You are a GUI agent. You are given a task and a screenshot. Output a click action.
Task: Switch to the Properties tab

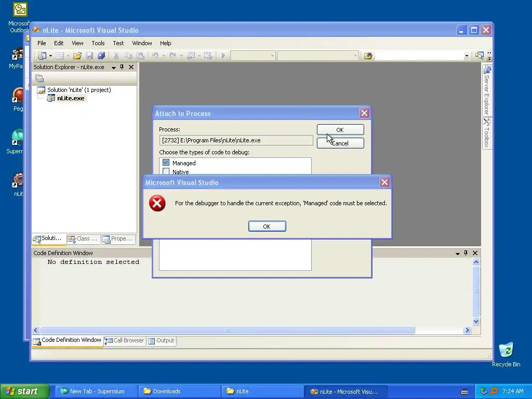pos(118,239)
